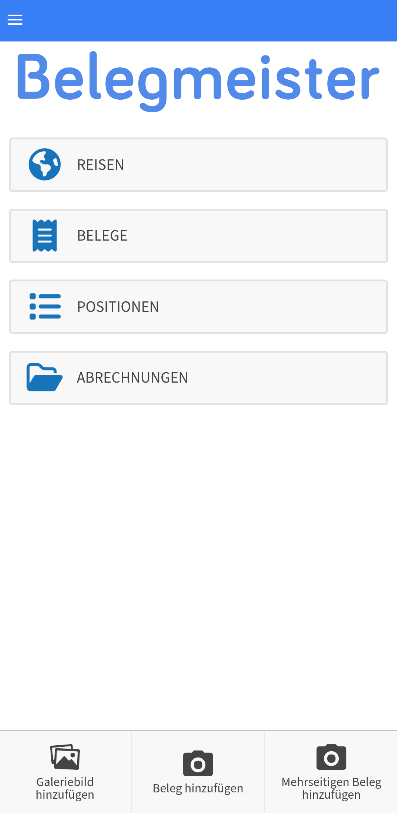Click the right end of the ABRECHNUNGEN button
Viewport: 397px width, 813px height.
363,378
